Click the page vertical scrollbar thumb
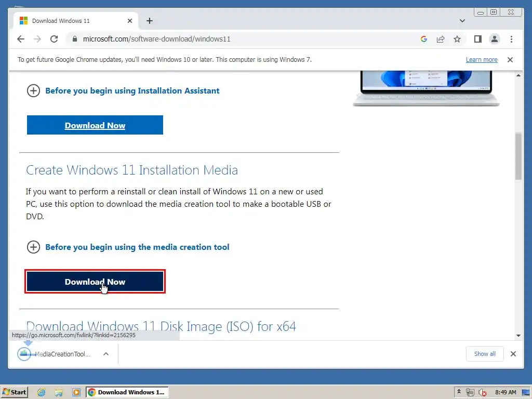Screen dimensions: 532x399 pyautogui.click(x=518, y=156)
